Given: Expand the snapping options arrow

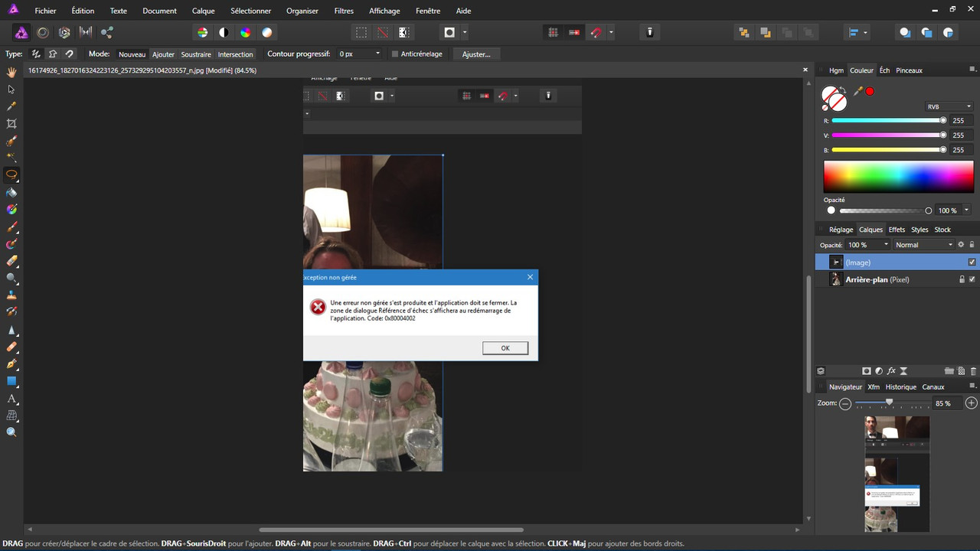Looking at the screenshot, I should click(x=610, y=32).
